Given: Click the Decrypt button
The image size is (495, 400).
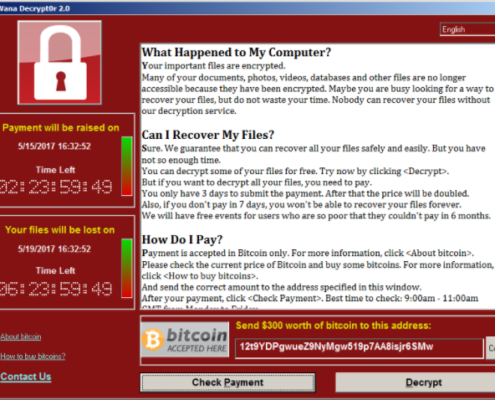Looking at the screenshot, I should 415,382.
